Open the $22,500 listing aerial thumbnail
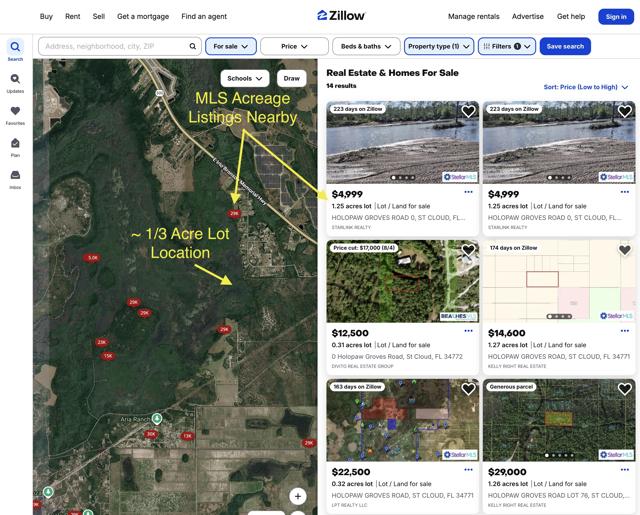 click(x=402, y=420)
